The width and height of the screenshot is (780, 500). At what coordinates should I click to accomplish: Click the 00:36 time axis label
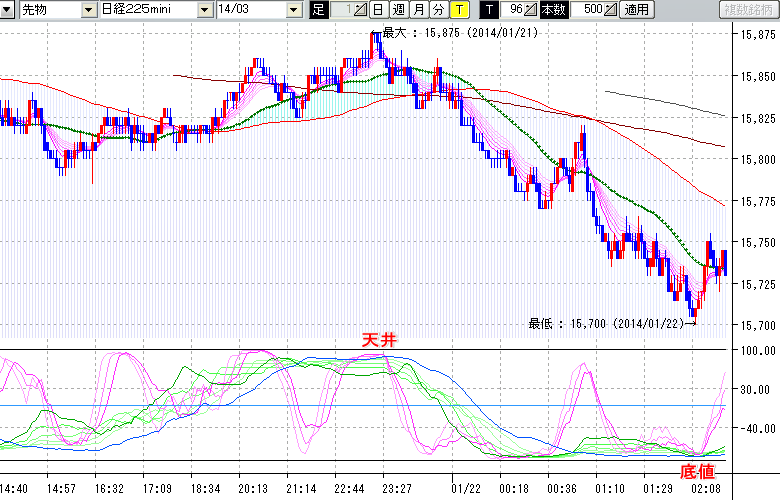562,489
